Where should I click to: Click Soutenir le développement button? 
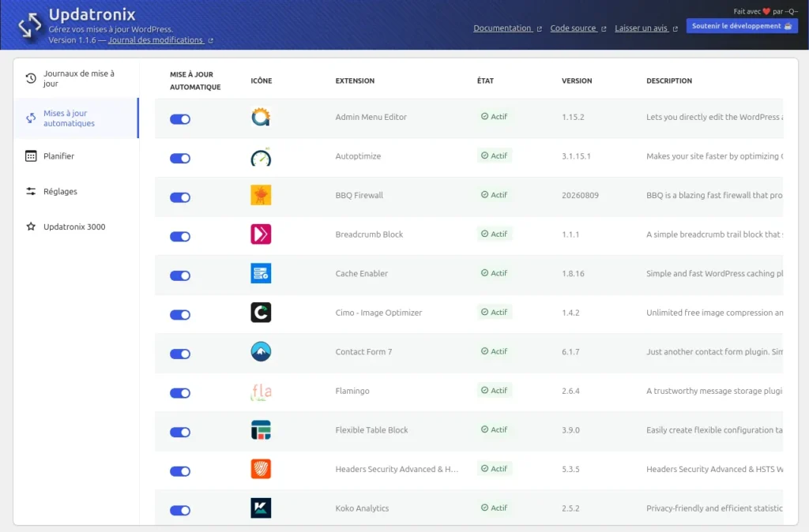point(742,26)
